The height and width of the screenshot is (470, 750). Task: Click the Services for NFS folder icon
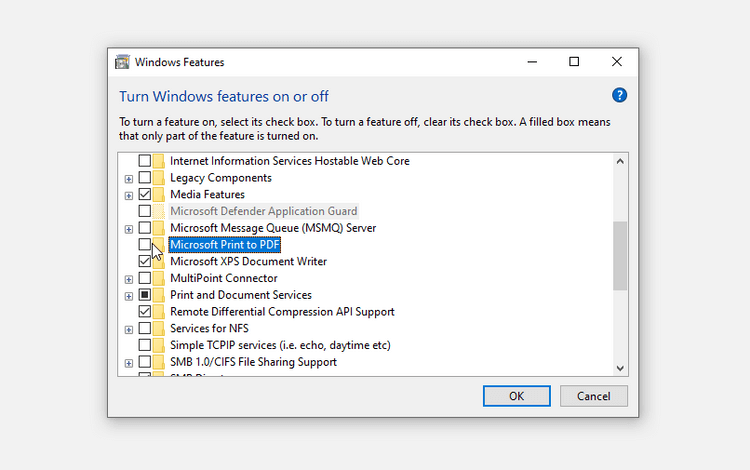pyautogui.click(x=160, y=329)
